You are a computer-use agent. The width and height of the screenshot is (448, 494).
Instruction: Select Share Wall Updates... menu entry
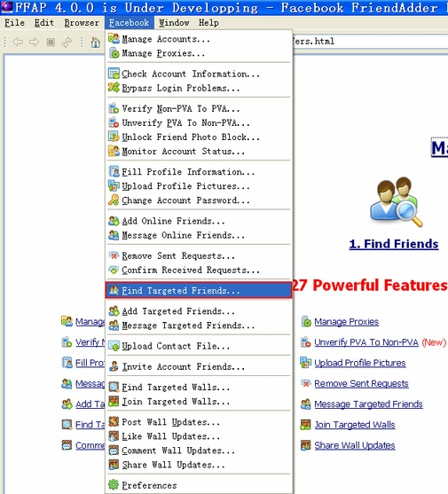pos(199,465)
